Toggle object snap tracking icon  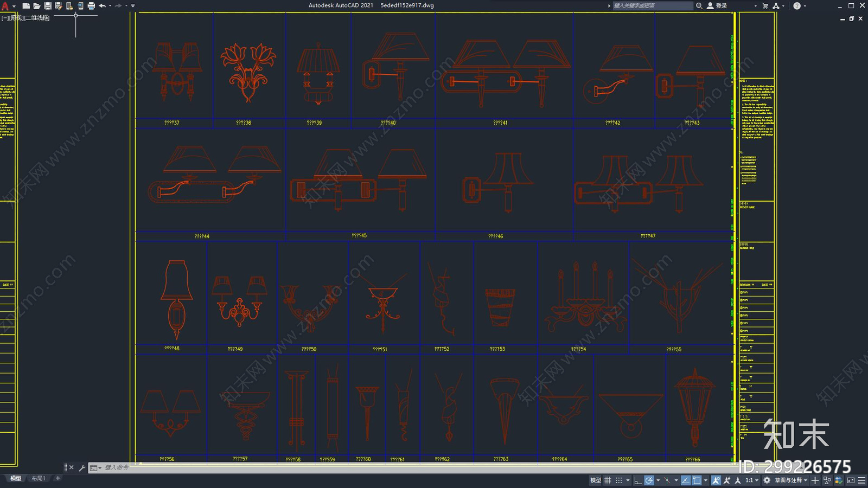pos(686,480)
